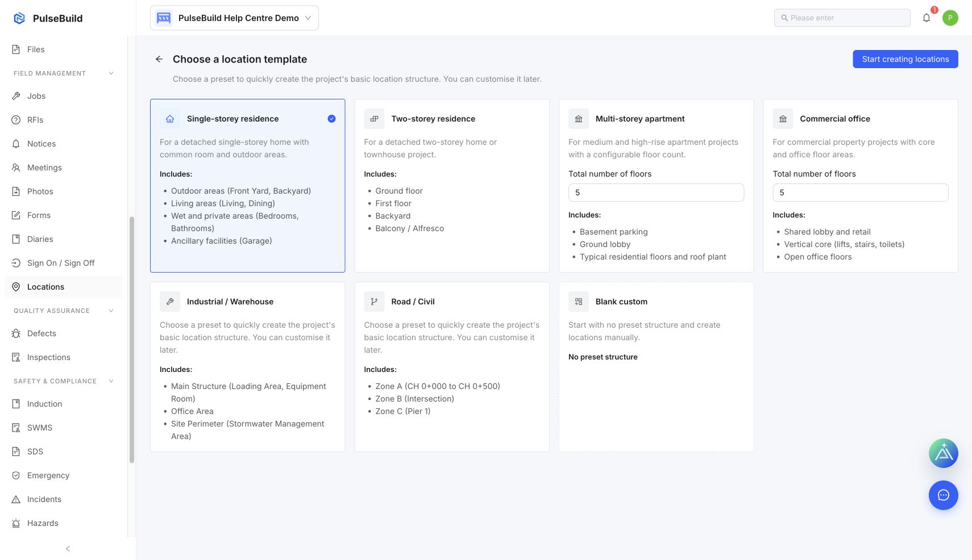This screenshot has width=972, height=560.
Task: Open Inspections in the sidebar
Action: [x=64, y=357]
